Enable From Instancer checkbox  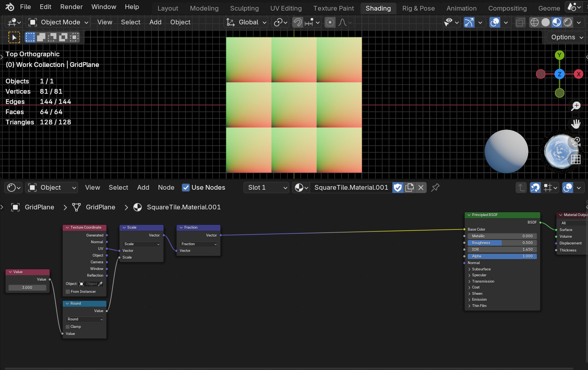68,292
